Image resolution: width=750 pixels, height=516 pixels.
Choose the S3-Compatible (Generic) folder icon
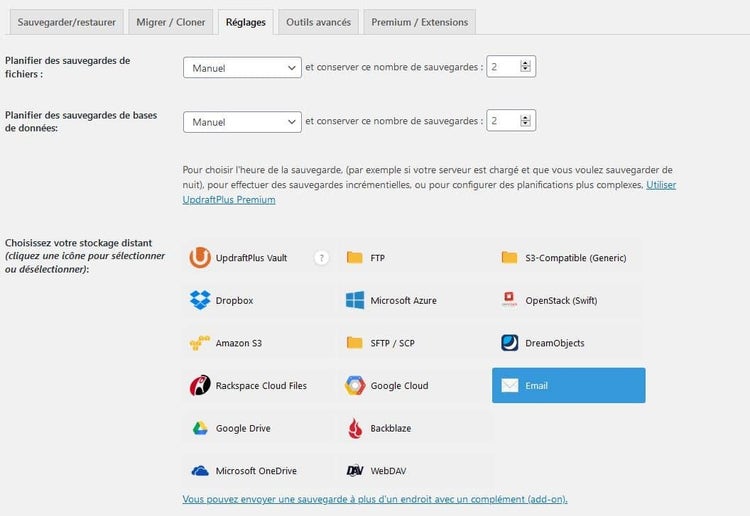point(509,258)
